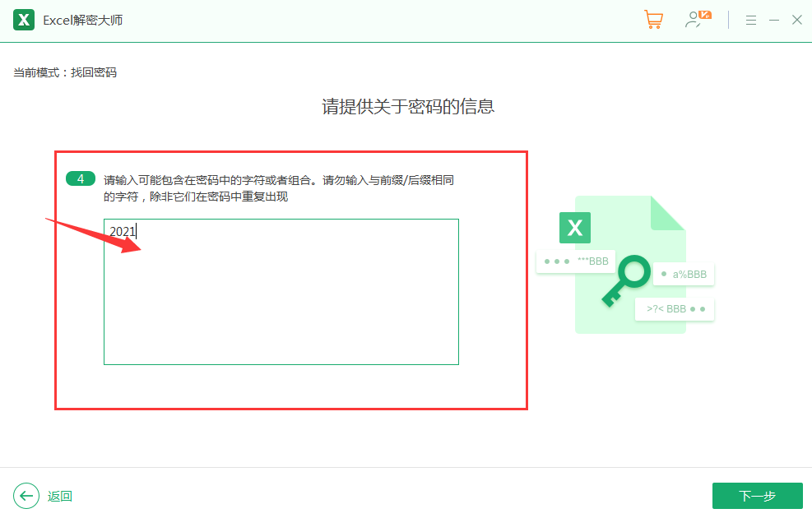Image resolution: width=812 pixels, height=518 pixels.
Task: Click the 当前模式：找回密码 label
Action: 65,72
